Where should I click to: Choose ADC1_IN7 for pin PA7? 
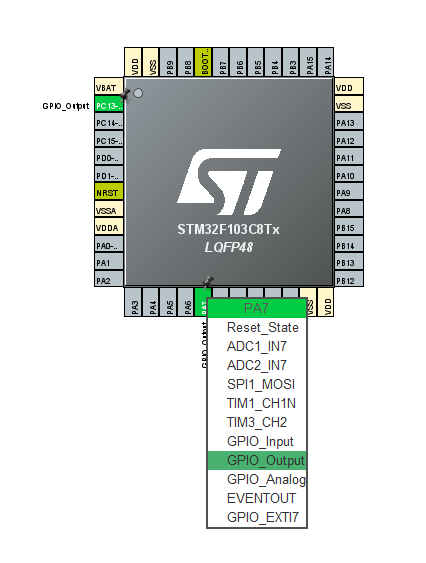coord(257,346)
